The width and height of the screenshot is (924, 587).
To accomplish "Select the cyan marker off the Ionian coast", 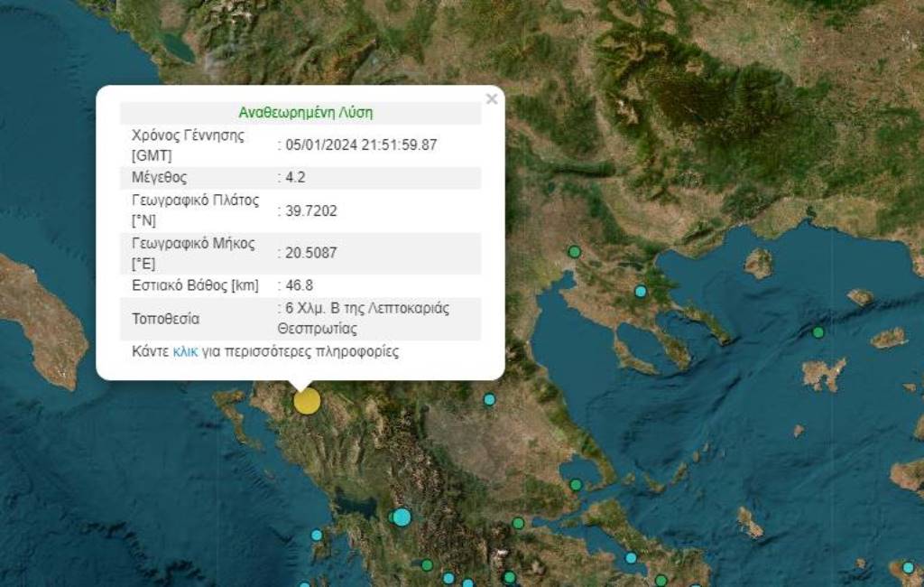I will click(x=317, y=535).
